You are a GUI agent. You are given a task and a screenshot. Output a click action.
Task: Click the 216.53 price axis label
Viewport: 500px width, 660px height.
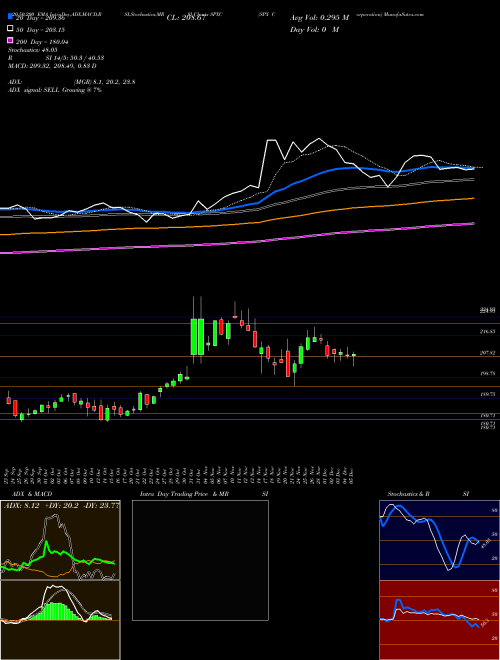(487, 332)
